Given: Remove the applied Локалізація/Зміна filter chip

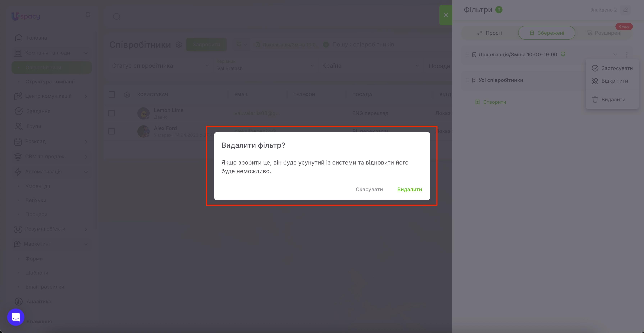Looking at the screenshot, I should 326,45.
